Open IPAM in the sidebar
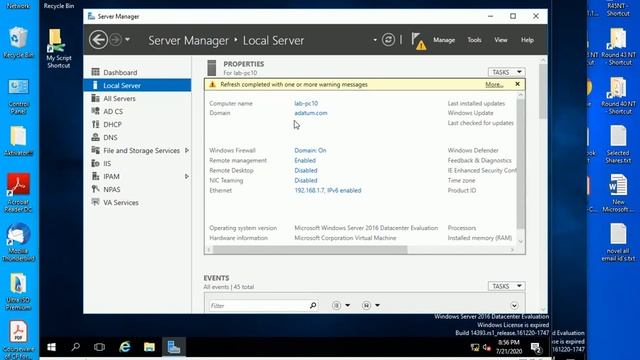The image size is (640, 360). (x=111, y=176)
